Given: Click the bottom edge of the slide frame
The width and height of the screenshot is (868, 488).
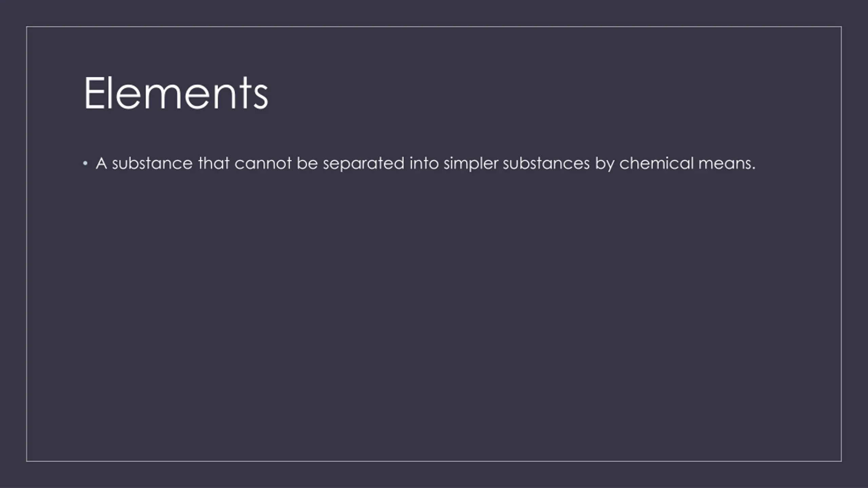Looking at the screenshot, I should pos(434,461).
